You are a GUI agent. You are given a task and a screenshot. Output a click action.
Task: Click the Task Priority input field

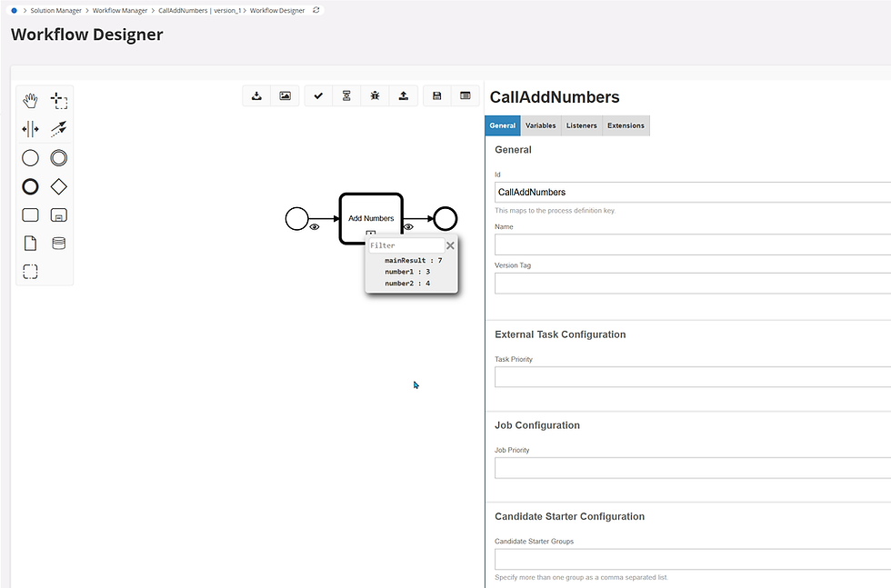(x=693, y=376)
